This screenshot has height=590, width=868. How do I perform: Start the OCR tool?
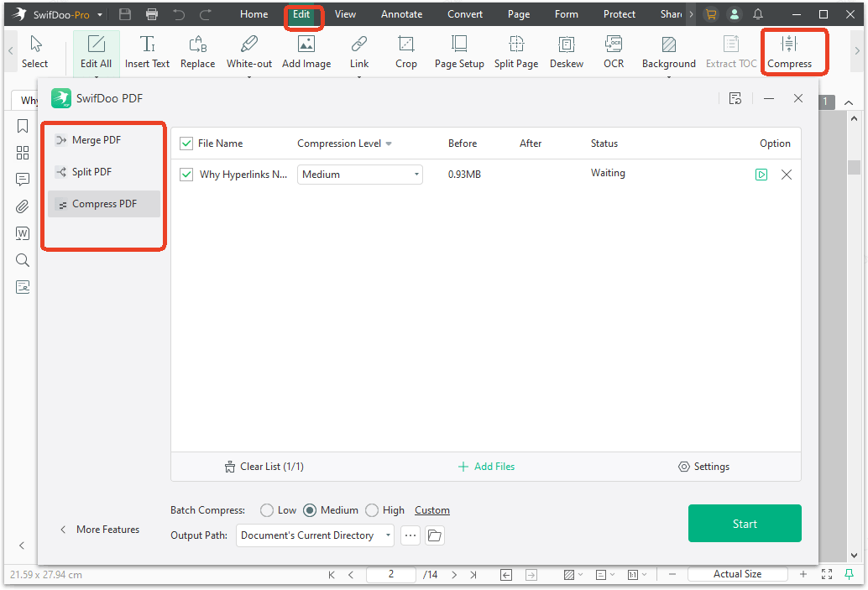pos(614,51)
